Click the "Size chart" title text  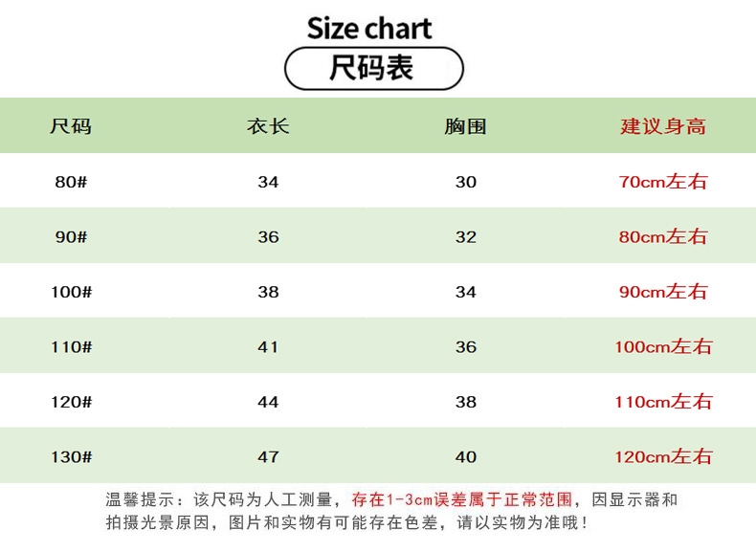(368, 29)
